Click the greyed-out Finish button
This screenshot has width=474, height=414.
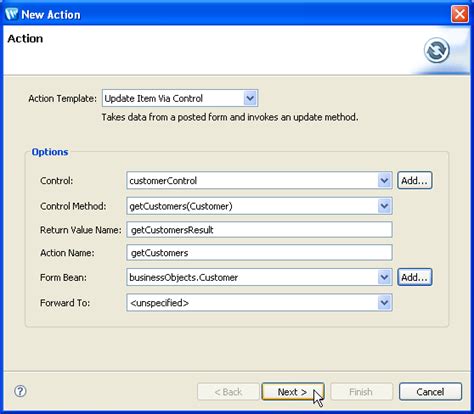[x=361, y=392]
